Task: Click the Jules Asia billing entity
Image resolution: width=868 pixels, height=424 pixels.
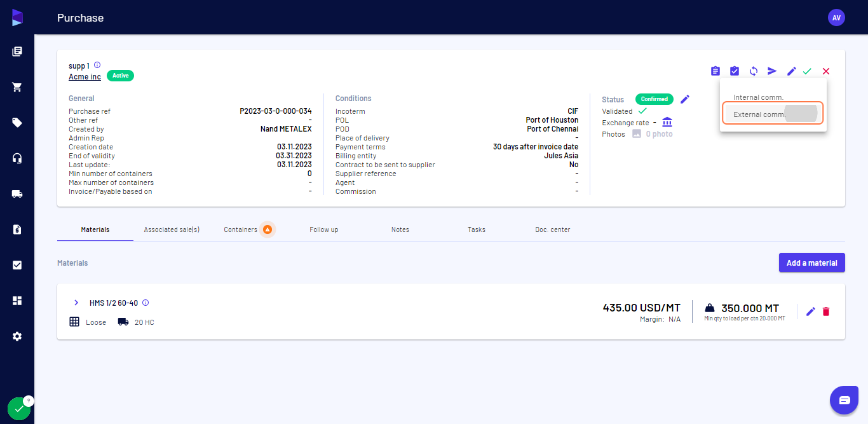Action: click(x=561, y=156)
